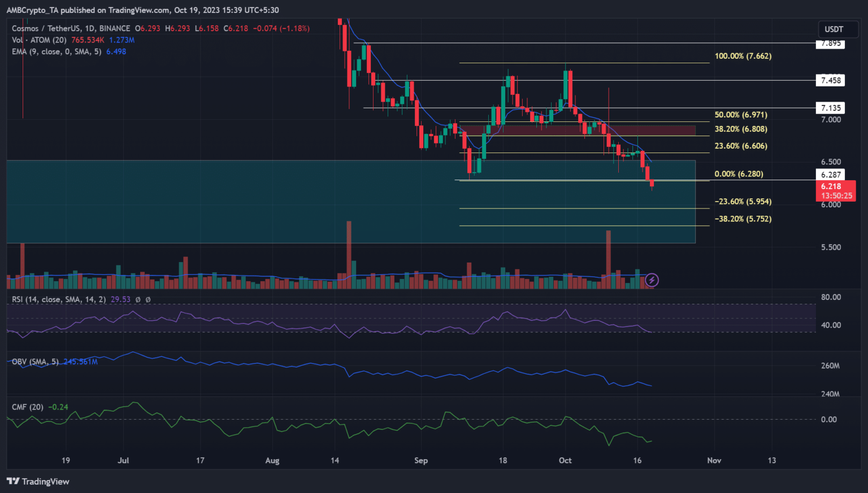Select the 7.135 horizontal line price tag
This screenshot has height=493, width=868.
click(830, 108)
